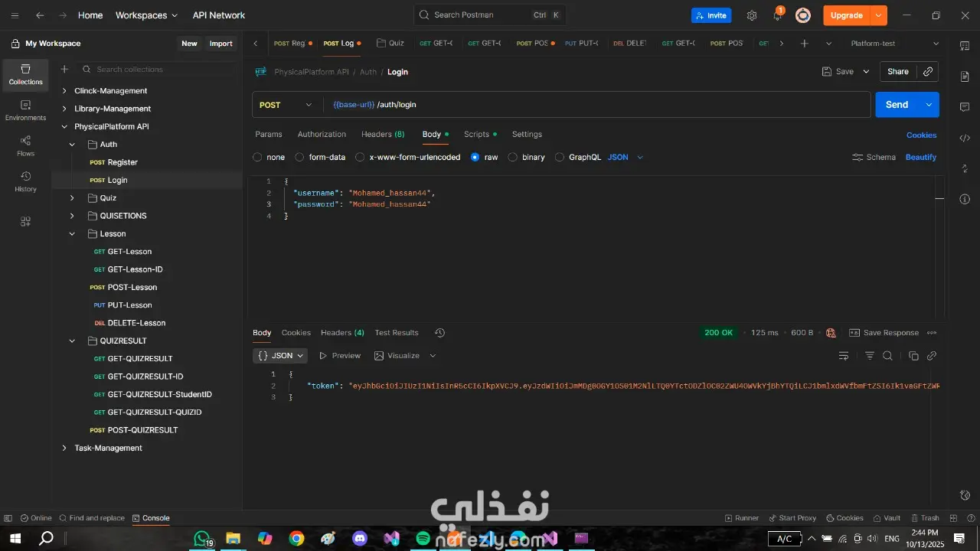Viewport: 980px width, 551px height.
Task: Open the notifications bell
Action: (x=777, y=15)
